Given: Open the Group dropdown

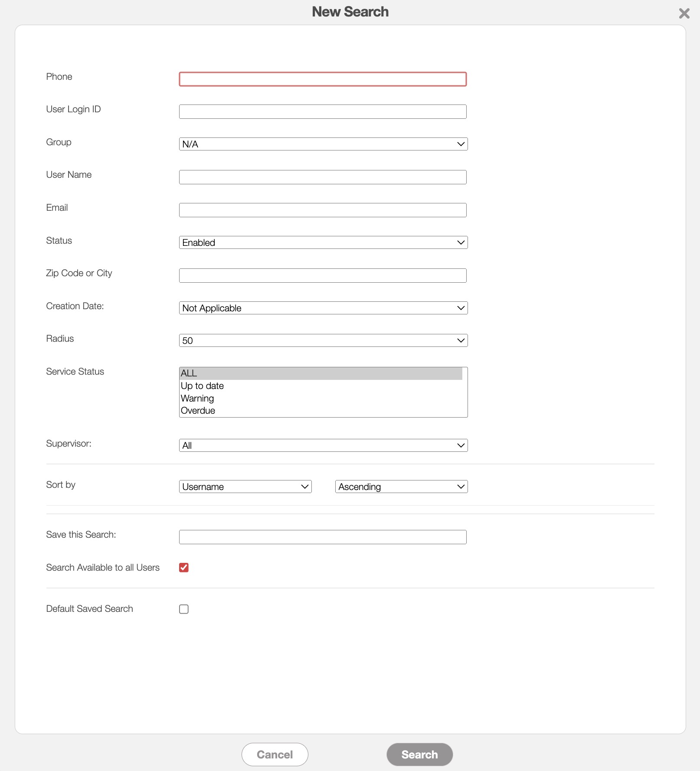Looking at the screenshot, I should tap(323, 144).
